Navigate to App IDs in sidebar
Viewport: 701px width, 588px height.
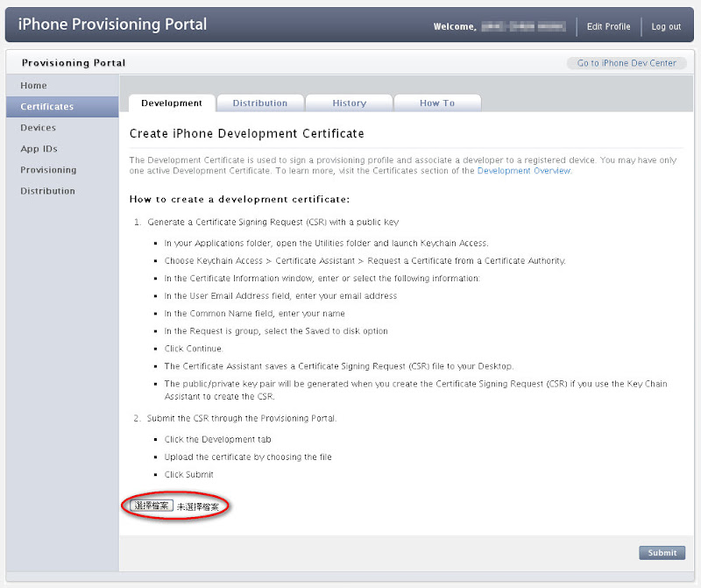click(39, 149)
